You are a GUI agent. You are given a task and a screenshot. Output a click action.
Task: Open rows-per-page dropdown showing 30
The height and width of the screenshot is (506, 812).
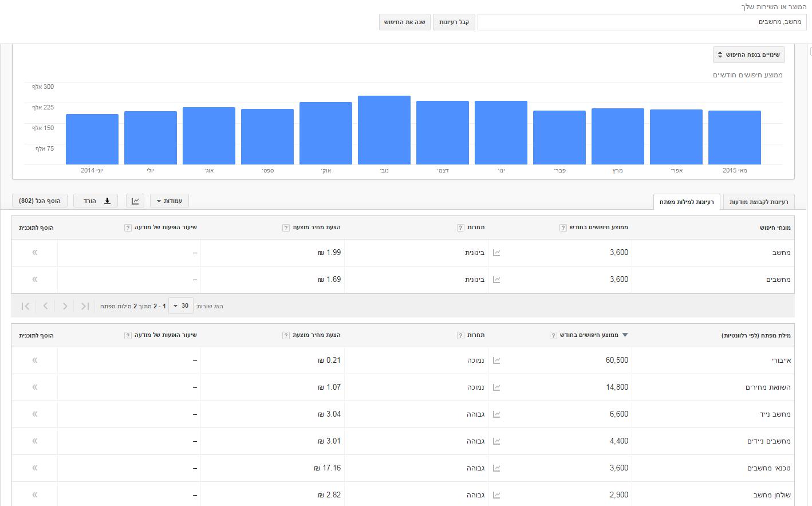pos(182,306)
